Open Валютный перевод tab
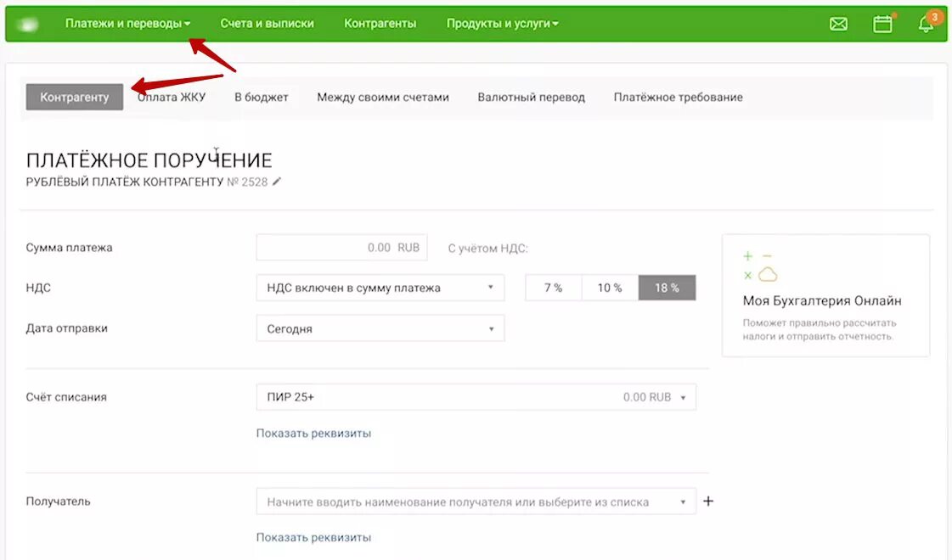This screenshot has width=952, height=560. pyautogui.click(x=532, y=97)
